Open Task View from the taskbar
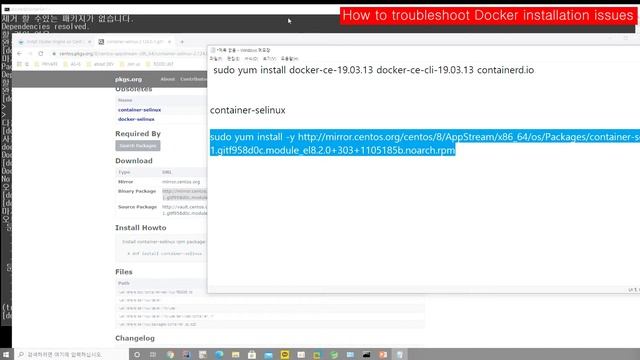Viewport: 640px width, 360px height. tap(153, 355)
